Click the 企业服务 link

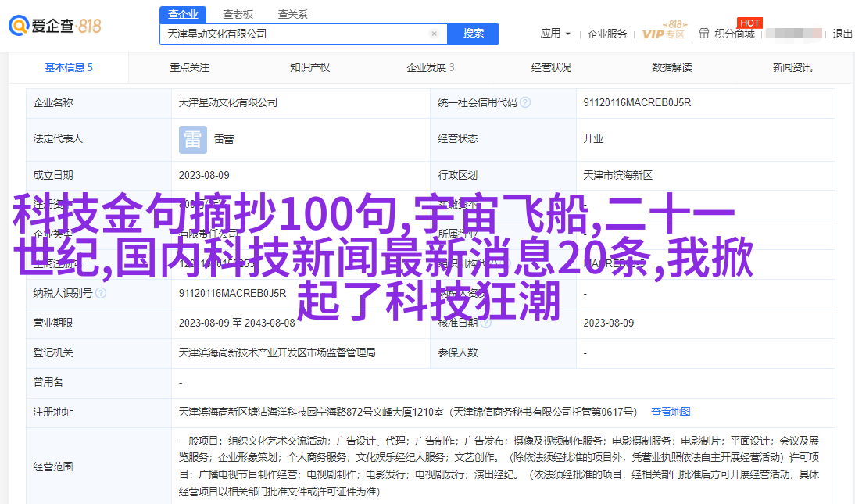coord(607,34)
